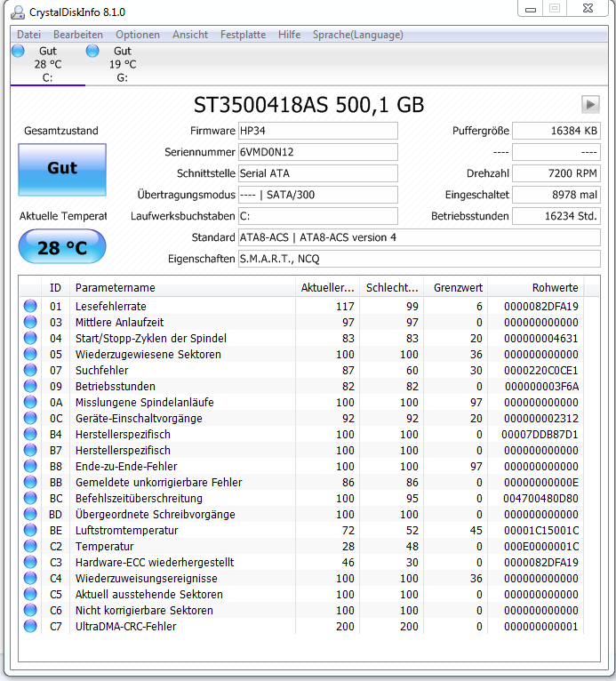The height and width of the screenshot is (681, 616).
Task: Click the Betriebsstunden value 16234 Std.
Action: point(556,216)
